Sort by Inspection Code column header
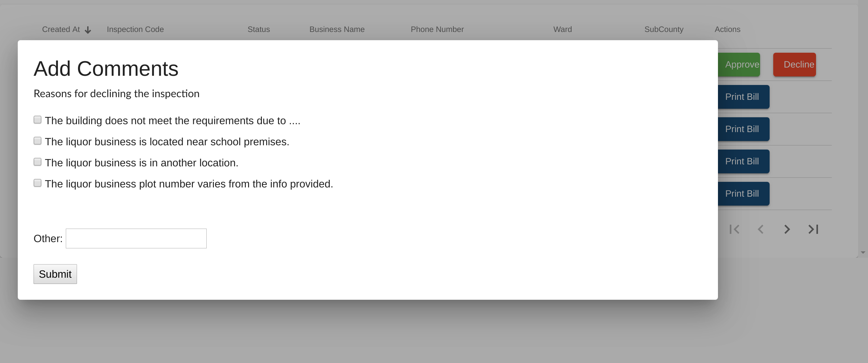Screen dimensions: 868x363 click(135, 29)
